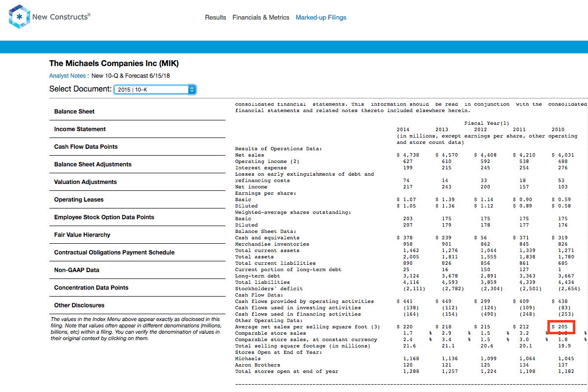Click the 2014 total selling square footage 21.6
The height and width of the screenshot is (392, 588).
(409, 346)
